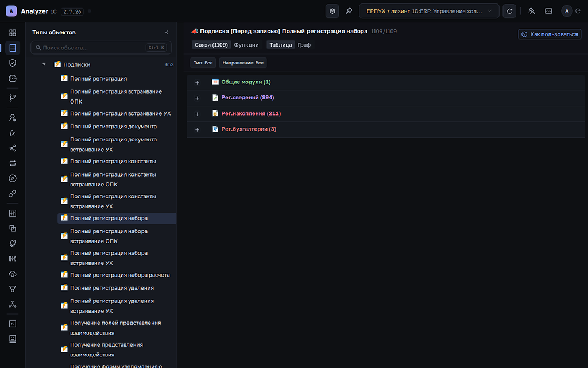Expand the Общие модули (1) row
Viewport: 588px width, 368px height.
[x=198, y=82]
